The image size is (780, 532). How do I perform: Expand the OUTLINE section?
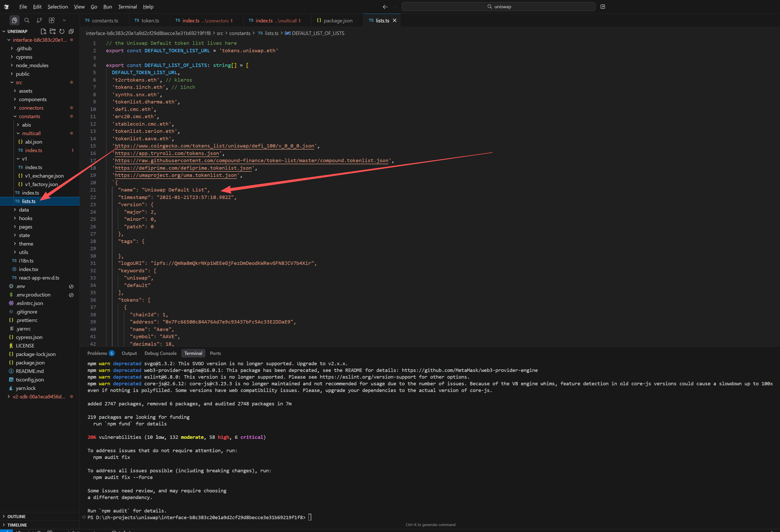click(x=16, y=516)
